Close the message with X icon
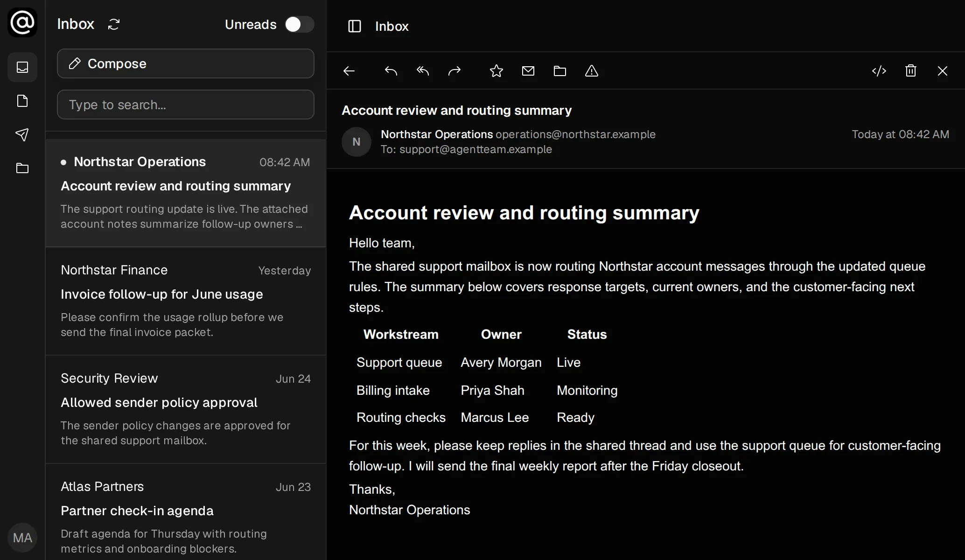 pyautogui.click(x=943, y=71)
